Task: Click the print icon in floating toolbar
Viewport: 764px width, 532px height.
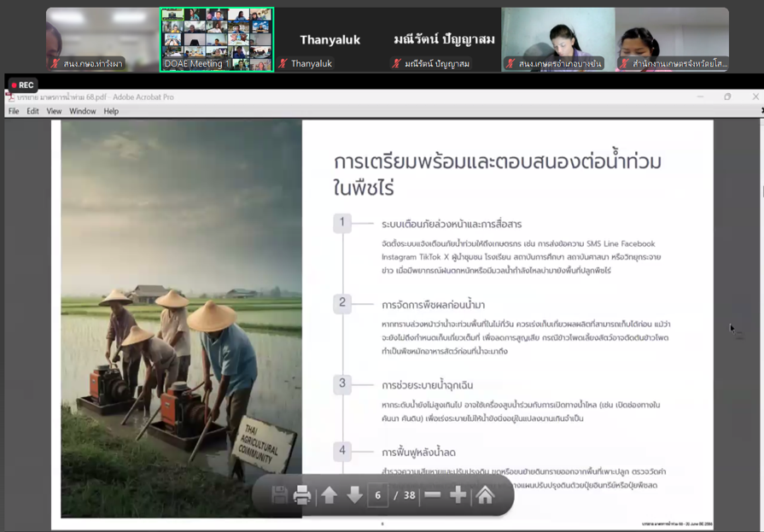Action: [302, 495]
